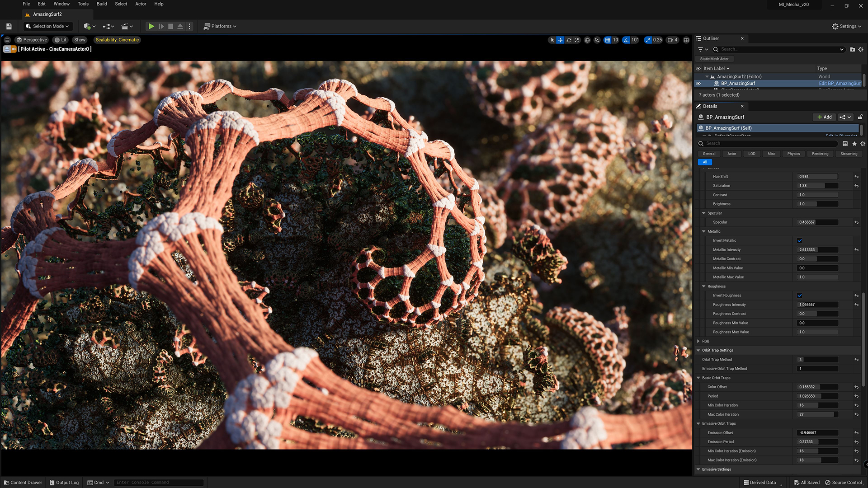Click the Outliner search field

click(x=778, y=49)
